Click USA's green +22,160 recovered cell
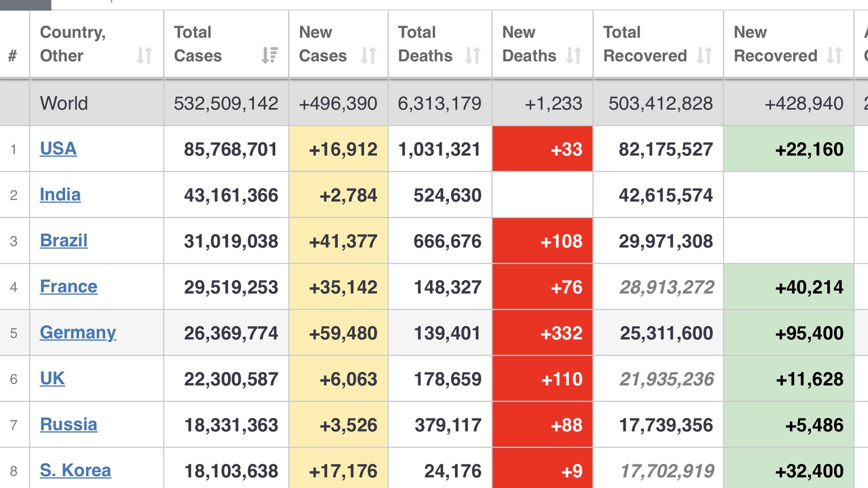The width and height of the screenshot is (868, 488). click(788, 149)
